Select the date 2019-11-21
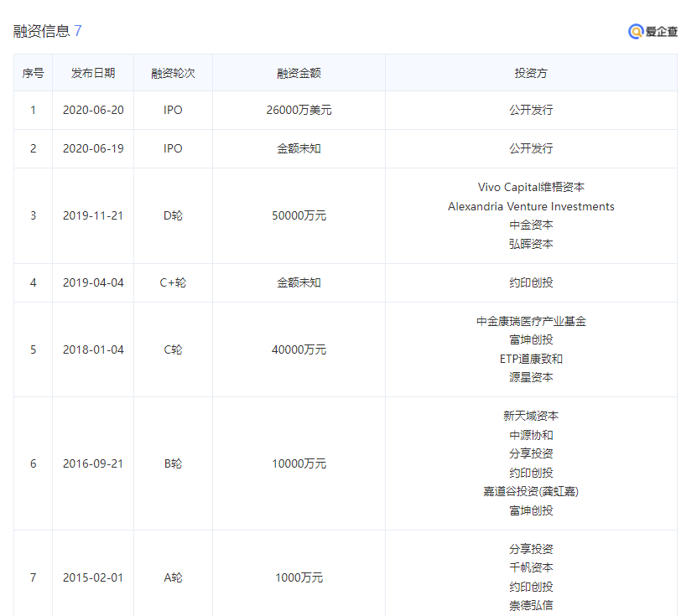681x616 pixels. pyautogui.click(x=93, y=215)
